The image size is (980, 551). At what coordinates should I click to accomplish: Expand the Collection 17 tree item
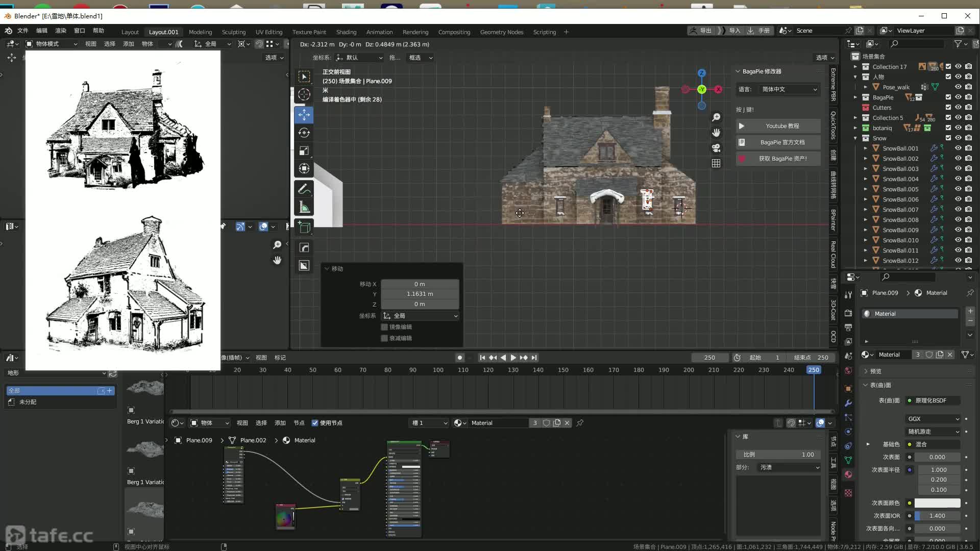pos(855,67)
